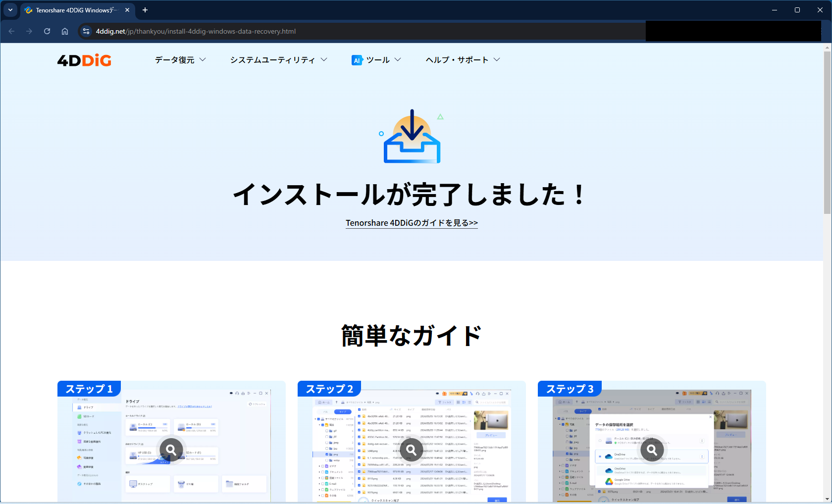The width and height of the screenshot is (832, 504).
Task: Expand the システムユーティリティ menu
Action: click(278, 60)
